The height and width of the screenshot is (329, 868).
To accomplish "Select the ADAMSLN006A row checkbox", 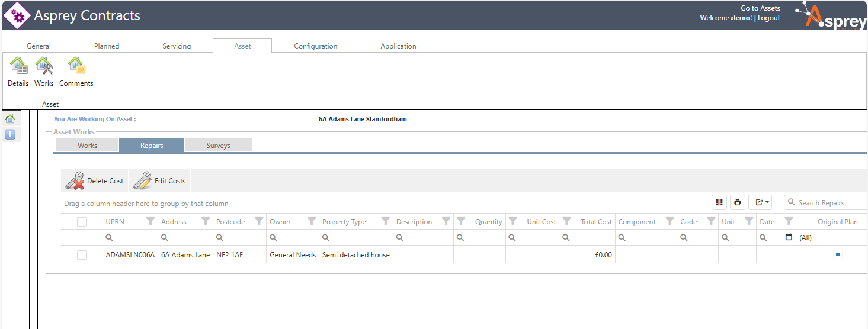I will point(82,255).
